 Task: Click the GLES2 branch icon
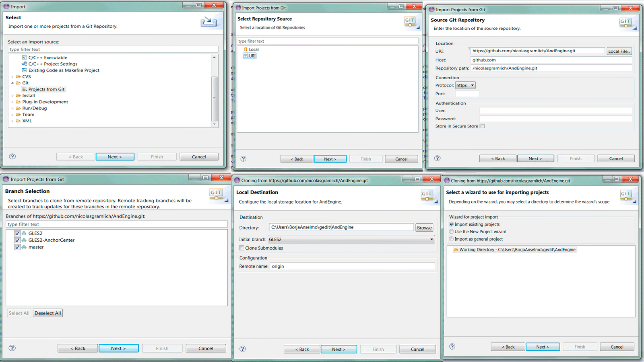tap(24, 233)
